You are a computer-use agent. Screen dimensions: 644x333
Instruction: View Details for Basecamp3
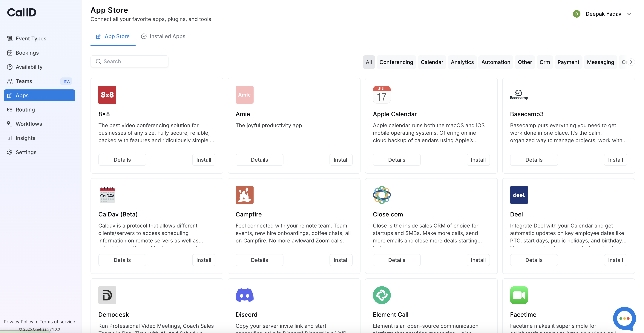tap(533, 160)
